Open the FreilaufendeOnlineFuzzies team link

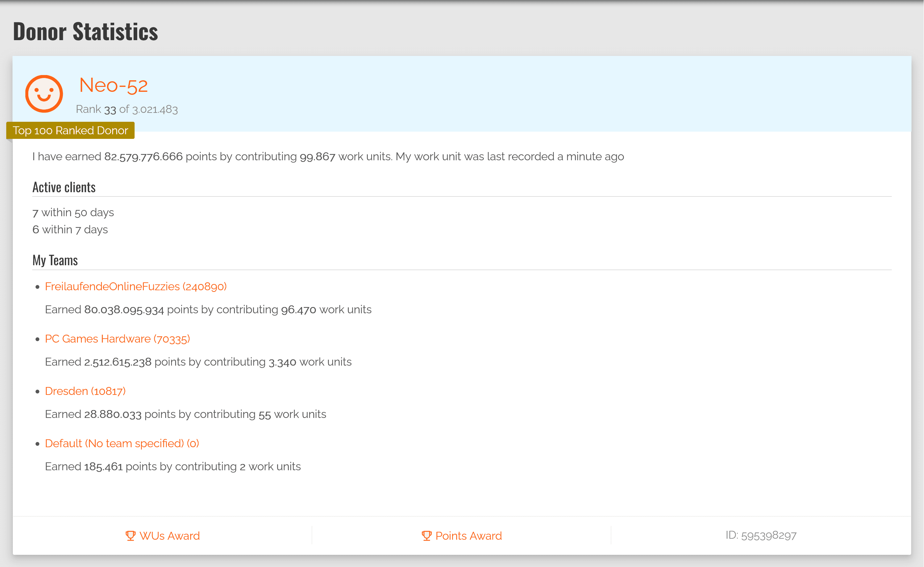click(x=135, y=287)
